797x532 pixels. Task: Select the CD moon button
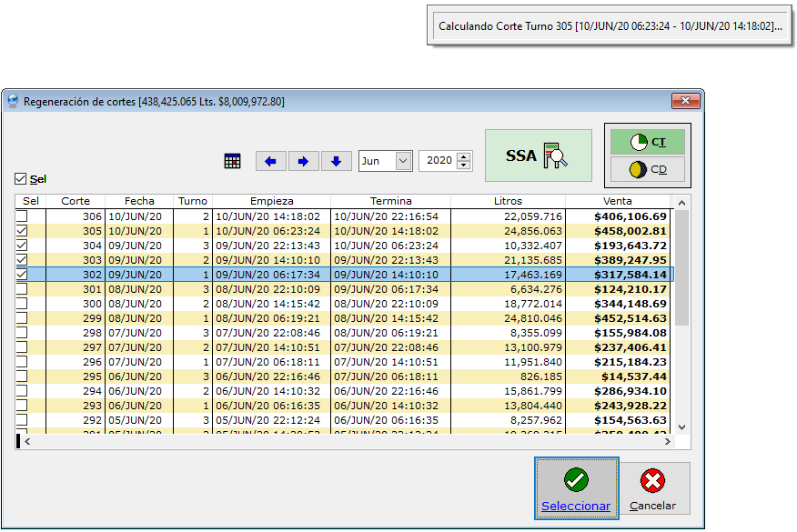point(647,169)
